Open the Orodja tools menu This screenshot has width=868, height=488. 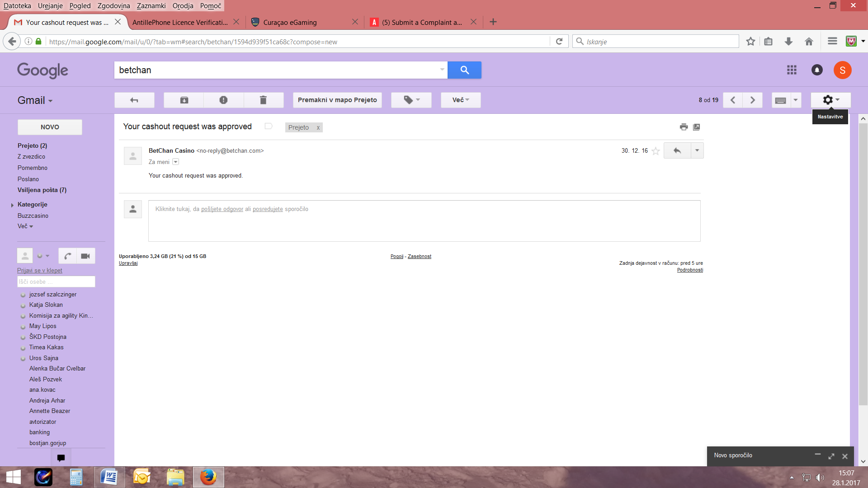(x=183, y=6)
